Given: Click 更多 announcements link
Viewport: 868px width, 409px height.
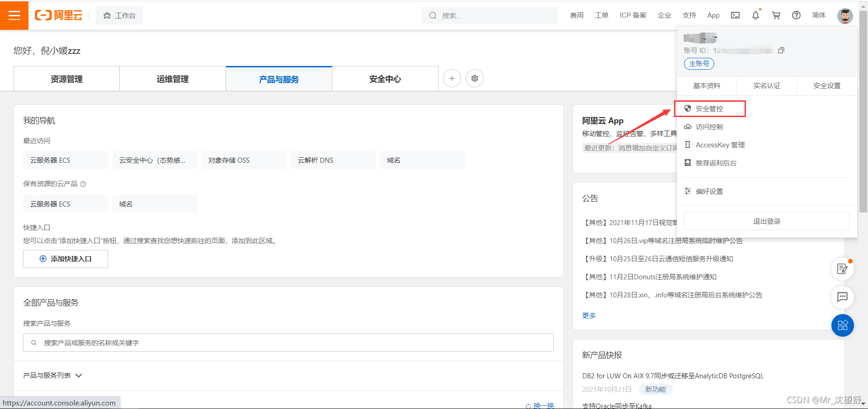Looking at the screenshot, I should click(589, 315).
